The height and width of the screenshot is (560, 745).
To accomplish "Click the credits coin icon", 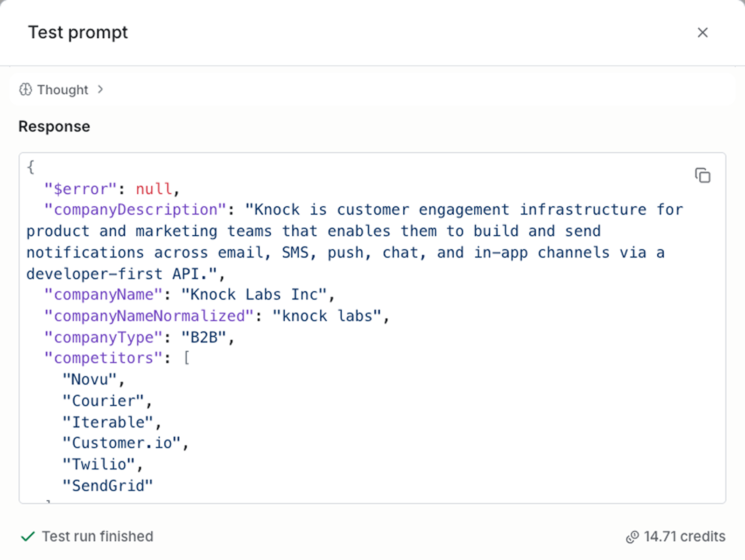I will click(x=633, y=537).
